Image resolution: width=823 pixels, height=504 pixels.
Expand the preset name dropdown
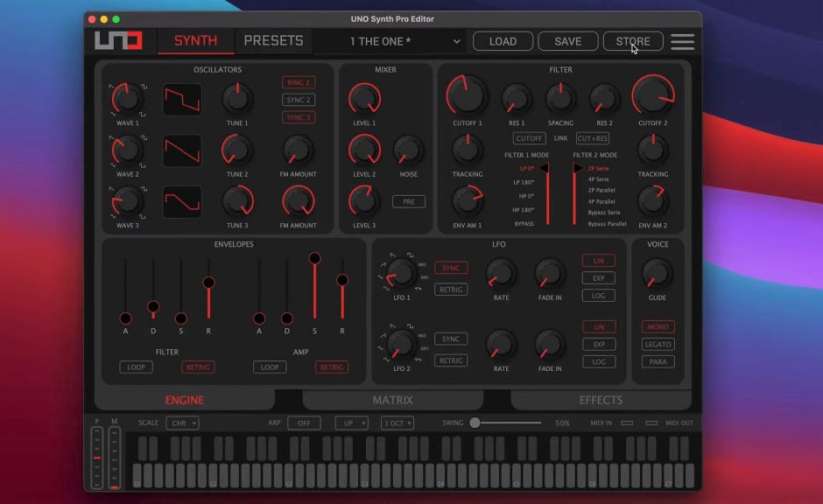click(405, 41)
